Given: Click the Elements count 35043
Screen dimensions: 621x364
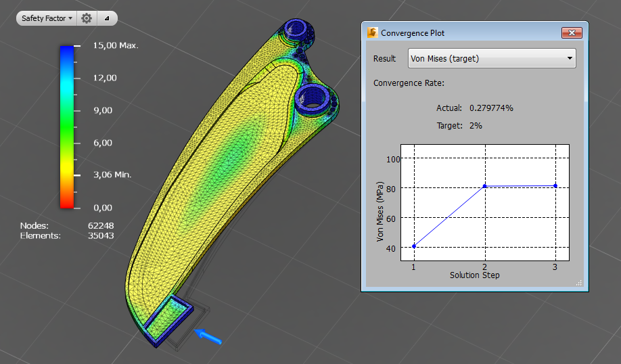Looking at the screenshot, I should [101, 235].
